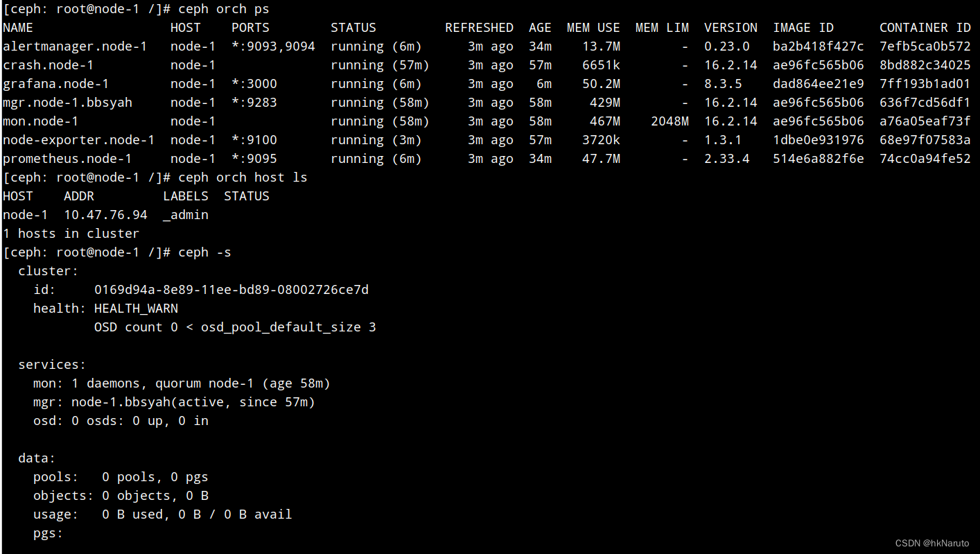Click the node-exporter.node-1 daemon name
Image resolution: width=980 pixels, height=554 pixels.
tap(79, 140)
